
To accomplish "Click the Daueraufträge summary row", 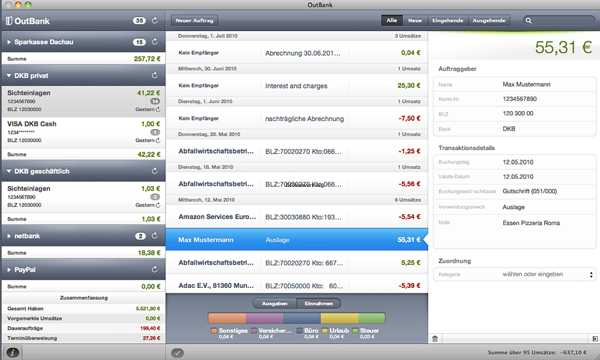I will [83, 328].
